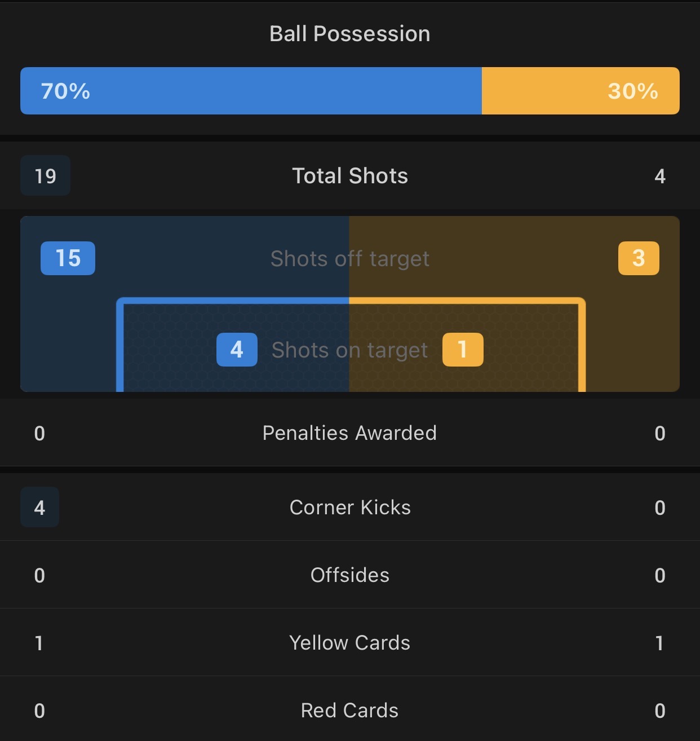The width and height of the screenshot is (700, 741).
Task: Tap the Total Shots label
Action: pos(350,176)
